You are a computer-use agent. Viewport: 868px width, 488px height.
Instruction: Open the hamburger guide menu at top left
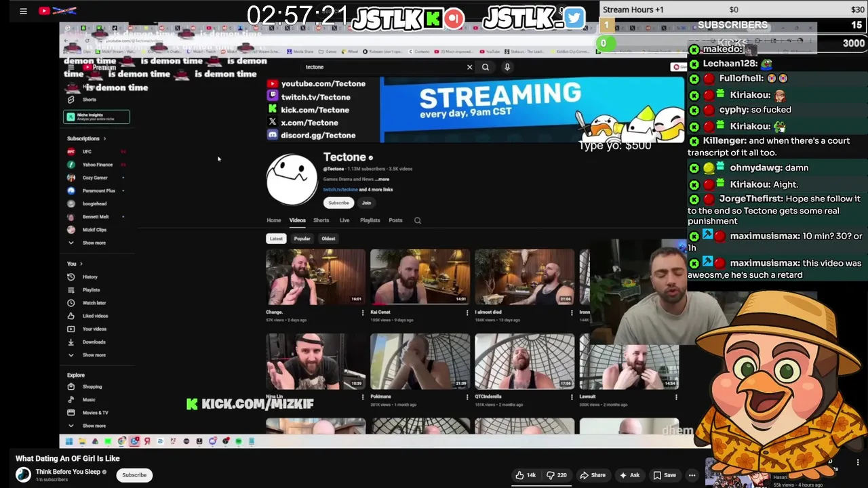[x=23, y=11]
